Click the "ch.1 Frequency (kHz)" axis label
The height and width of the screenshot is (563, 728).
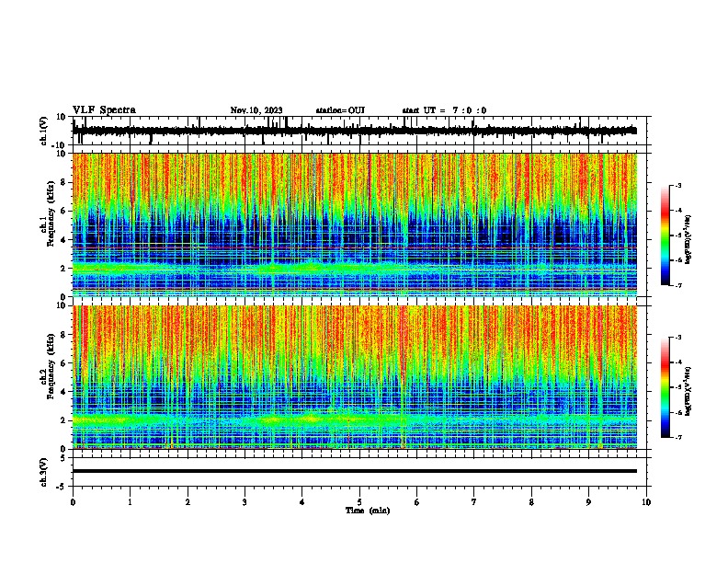pos(47,214)
